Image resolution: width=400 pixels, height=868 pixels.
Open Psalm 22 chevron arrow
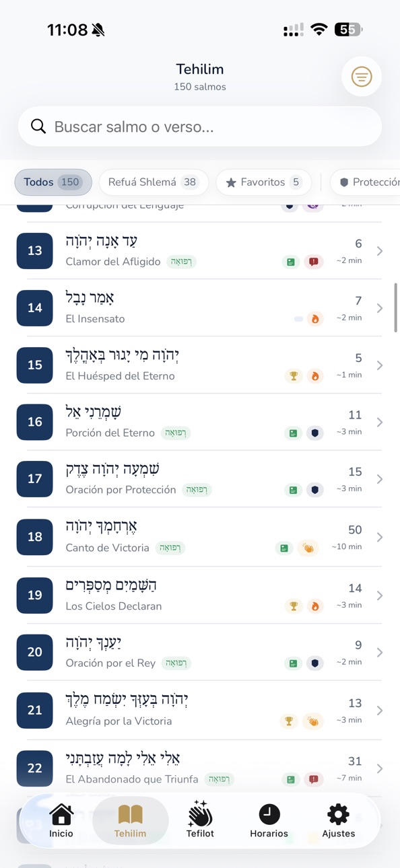pos(380,768)
